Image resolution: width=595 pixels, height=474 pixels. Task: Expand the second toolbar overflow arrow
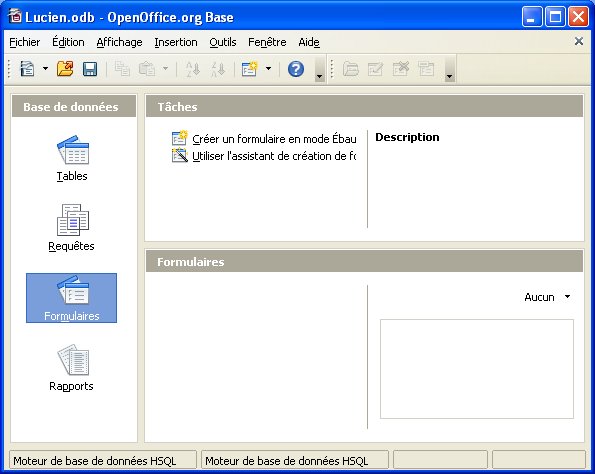click(x=450, y=70)
